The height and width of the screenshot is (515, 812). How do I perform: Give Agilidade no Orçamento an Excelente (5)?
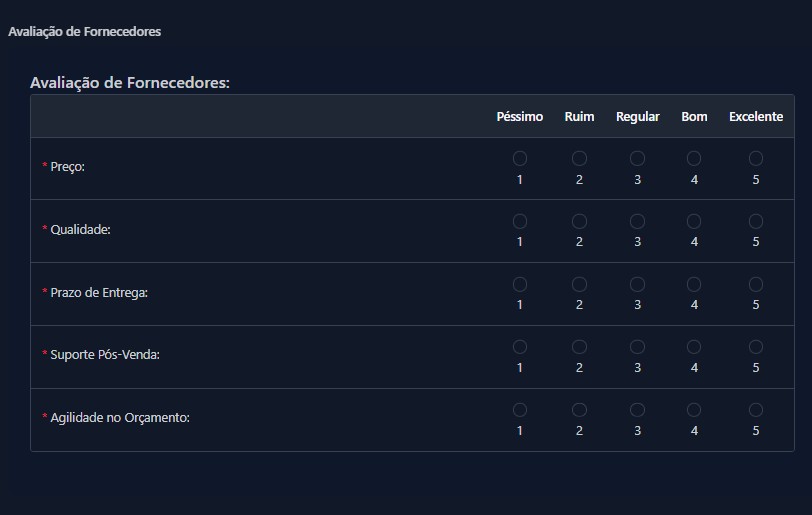[756, 410]
